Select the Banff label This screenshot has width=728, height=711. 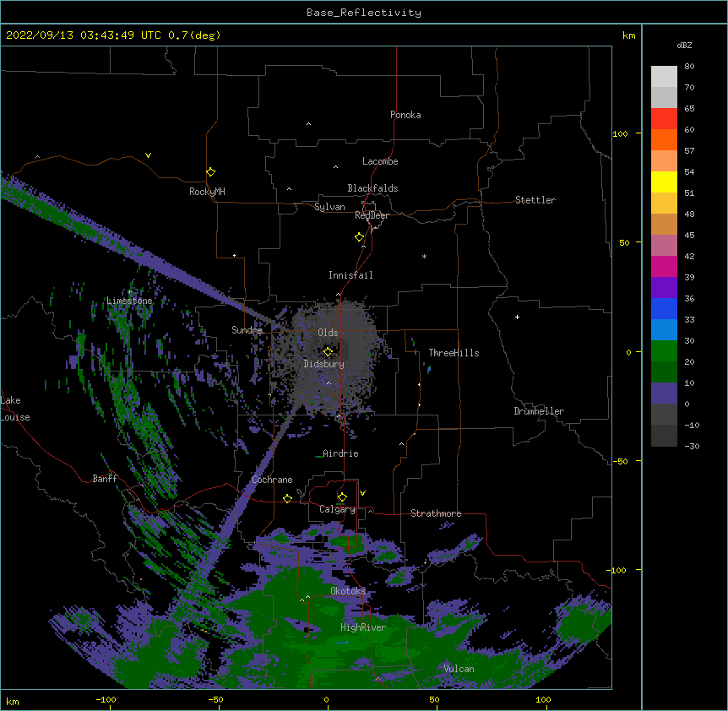pos(105,479)
